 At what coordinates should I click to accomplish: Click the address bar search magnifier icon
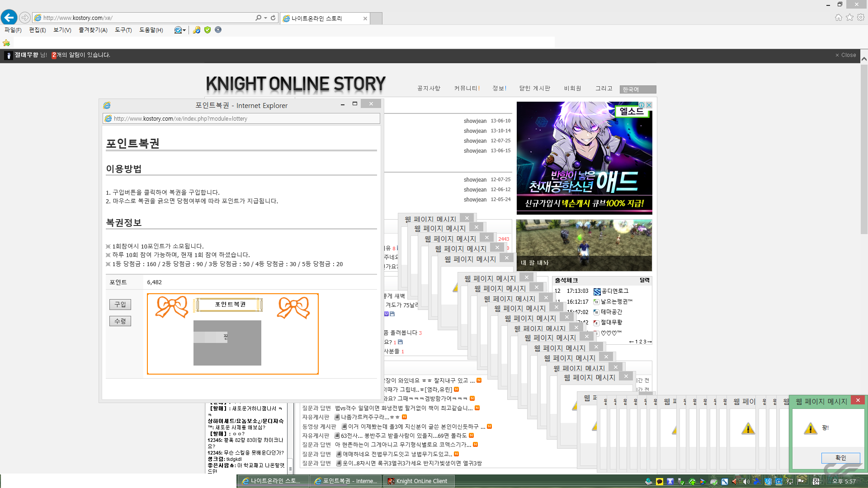[x=258, y=18]
